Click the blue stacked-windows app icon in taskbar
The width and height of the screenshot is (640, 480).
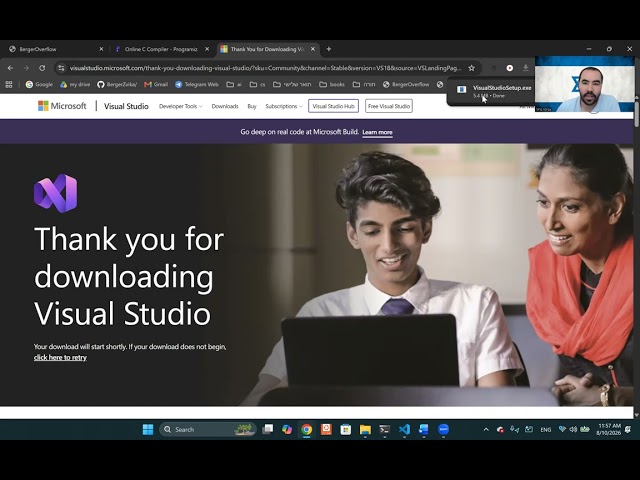tap(424, 429)
